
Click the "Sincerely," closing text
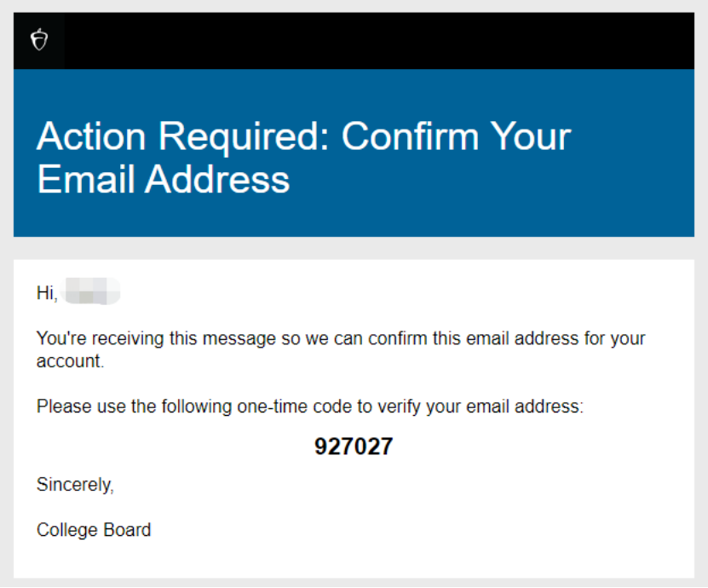pos(75,485)
